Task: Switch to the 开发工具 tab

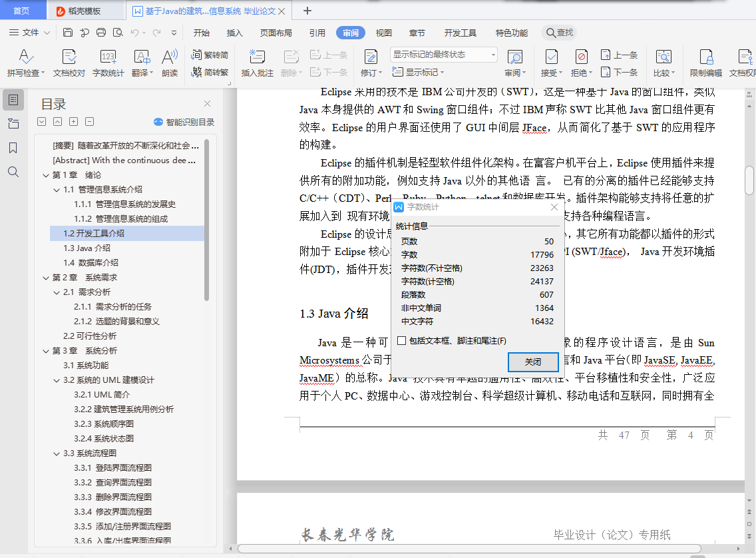Action: (x=460, y=33)
